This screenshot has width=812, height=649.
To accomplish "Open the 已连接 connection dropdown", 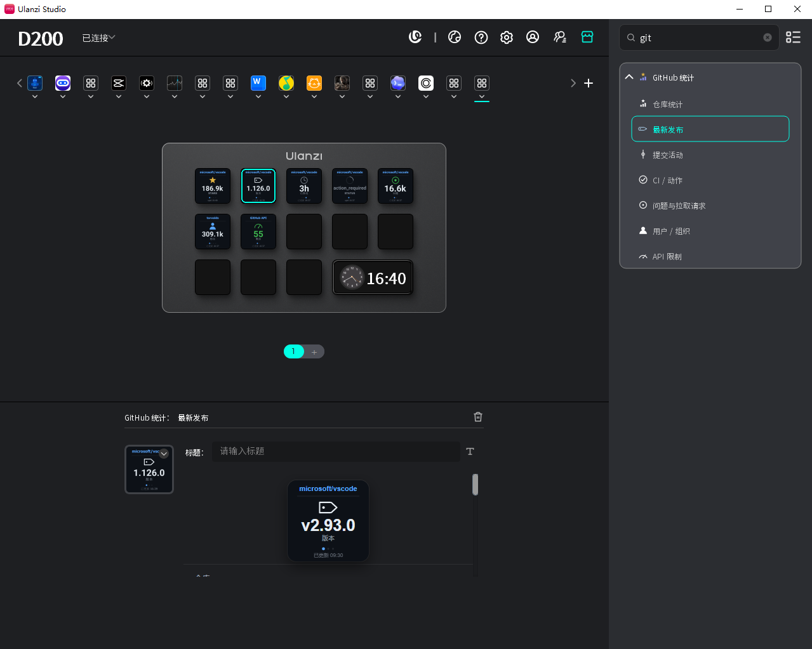I will [98, 38].
